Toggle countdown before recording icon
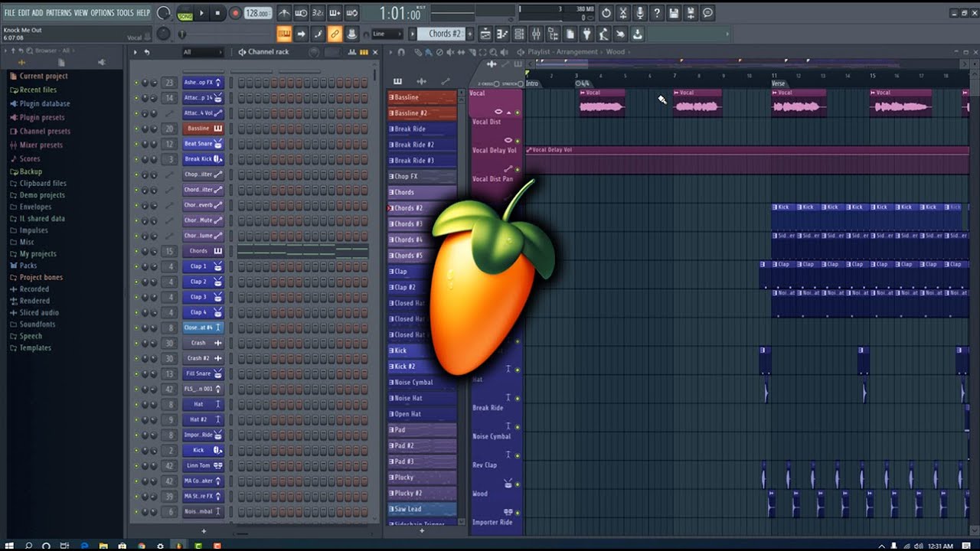This screenshot has height=551, width=980. [x=318, y=13]
